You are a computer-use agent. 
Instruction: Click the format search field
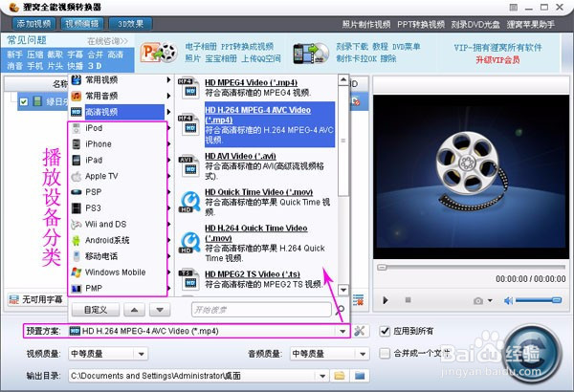coord(261,310)
